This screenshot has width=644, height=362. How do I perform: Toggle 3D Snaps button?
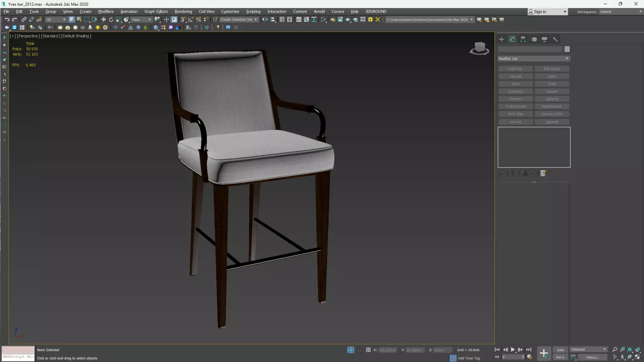[183, 19]
